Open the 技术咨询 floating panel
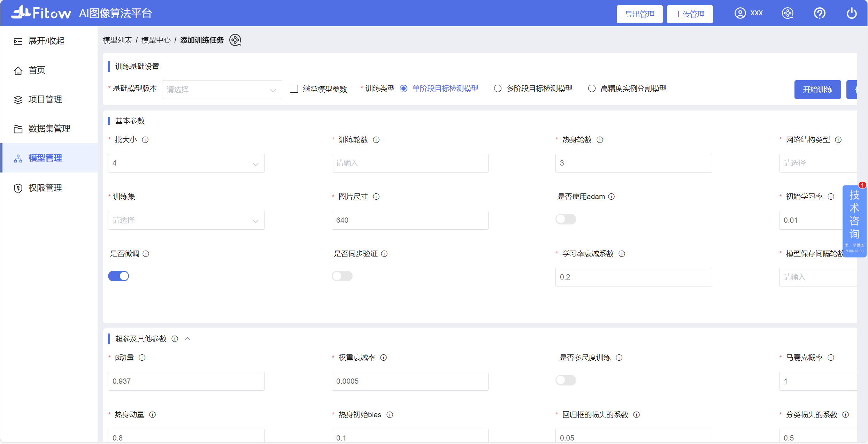The width and height of the screenshot is (868, 444). [854, 221]
